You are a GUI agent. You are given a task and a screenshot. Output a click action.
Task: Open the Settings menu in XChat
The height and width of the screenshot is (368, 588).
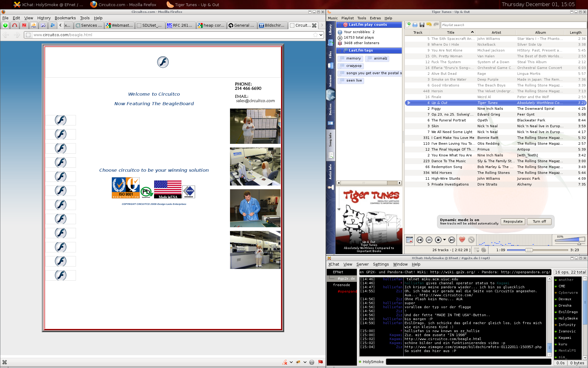381,264
